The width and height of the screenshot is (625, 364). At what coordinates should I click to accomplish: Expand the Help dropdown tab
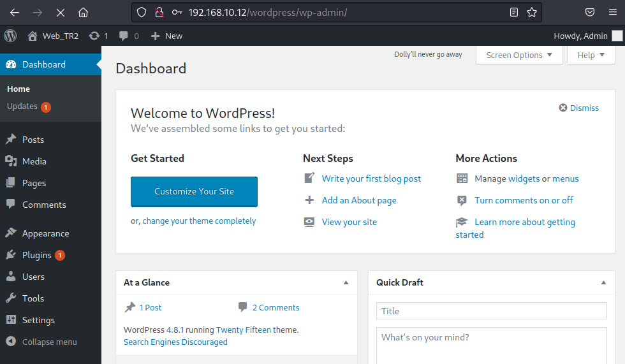click(591, 55)
